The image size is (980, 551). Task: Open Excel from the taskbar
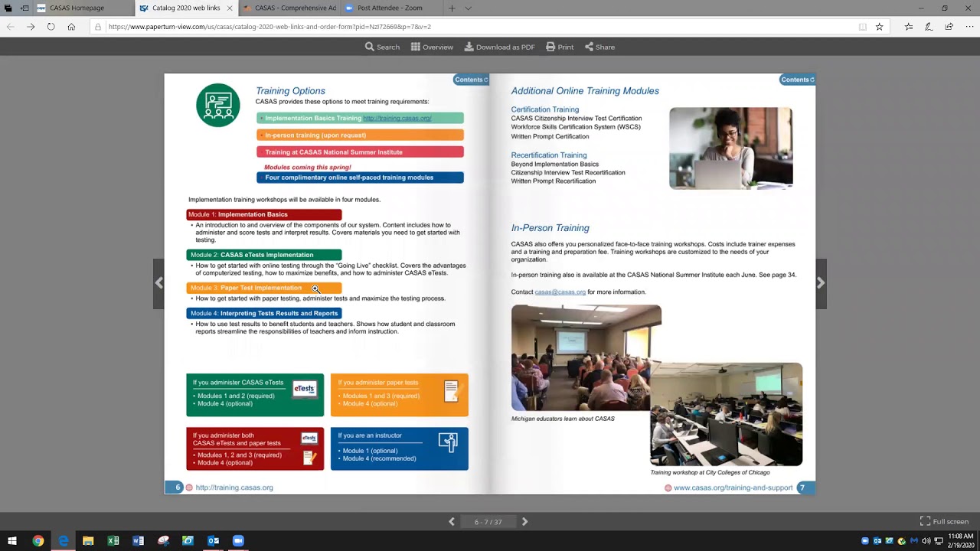[113, 541]
